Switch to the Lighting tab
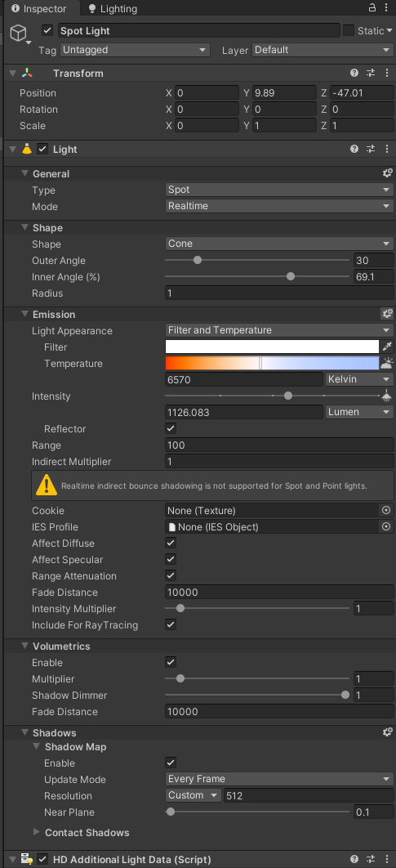396x868 pixels. (x=113, y=9)
